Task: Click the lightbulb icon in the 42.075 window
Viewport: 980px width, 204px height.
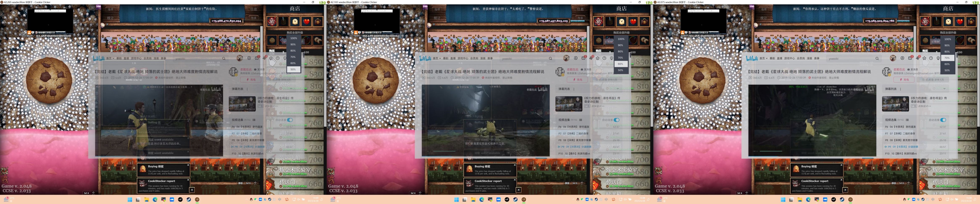Action: [938, 58]
